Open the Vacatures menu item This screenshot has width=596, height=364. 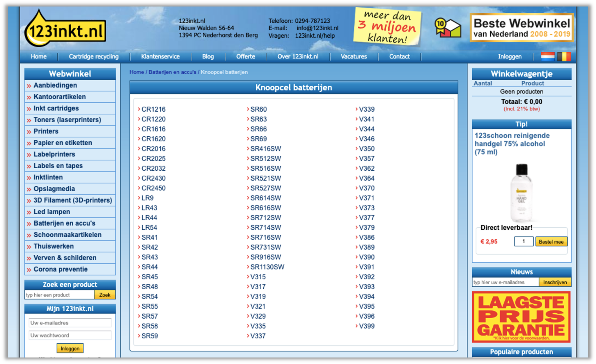(x=354, y=56)
